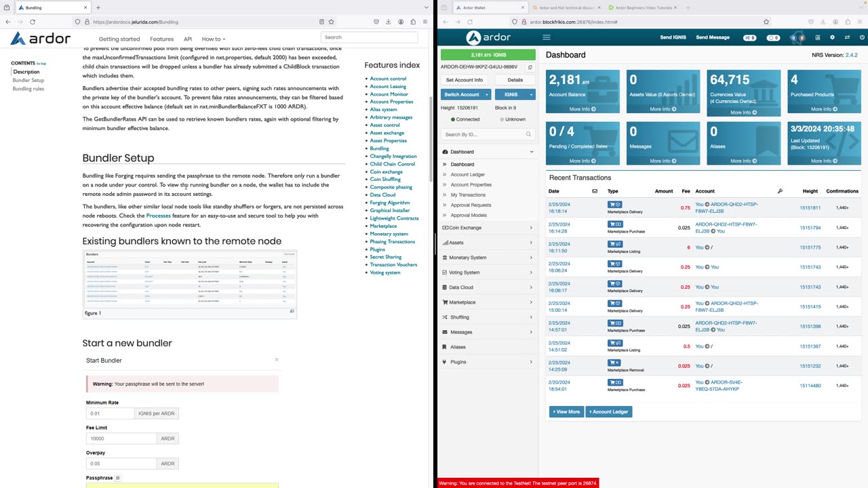Image resolution: width=868 pixels, height=488 pixels.
Task: Click transaction type icon for 16:18:14 delivery
Action: pos(614,204)
